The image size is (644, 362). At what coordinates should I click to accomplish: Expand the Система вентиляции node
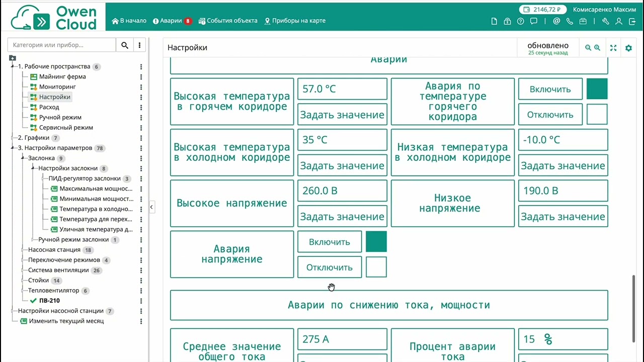point(23,270)
